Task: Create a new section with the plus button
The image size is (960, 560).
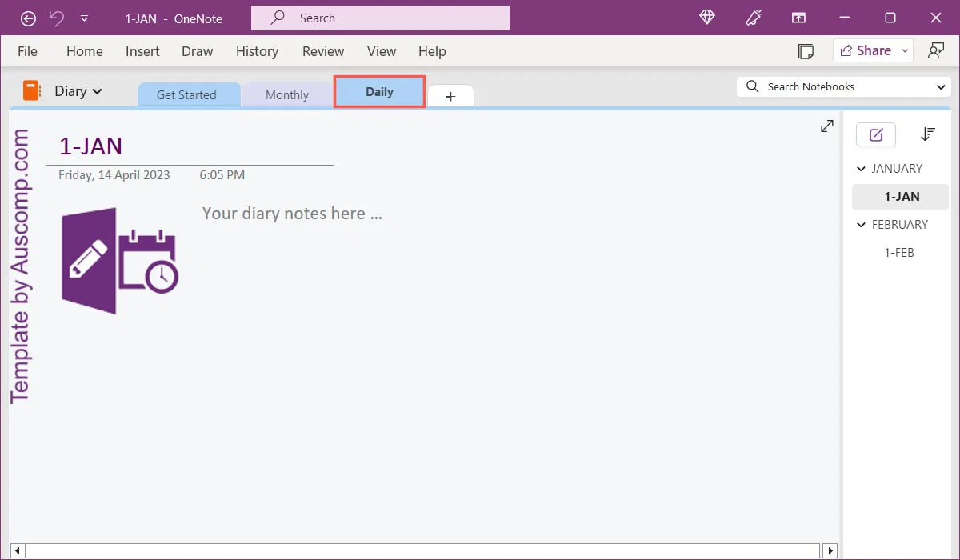Action: pos(450,95)
